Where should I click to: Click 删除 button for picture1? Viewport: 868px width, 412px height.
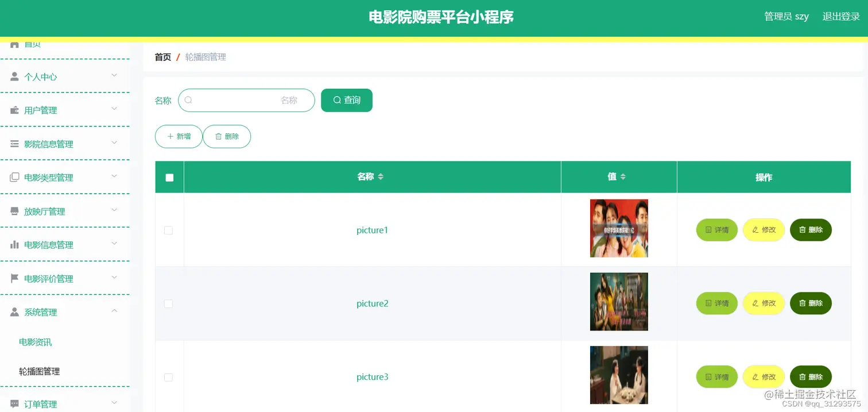811,230
